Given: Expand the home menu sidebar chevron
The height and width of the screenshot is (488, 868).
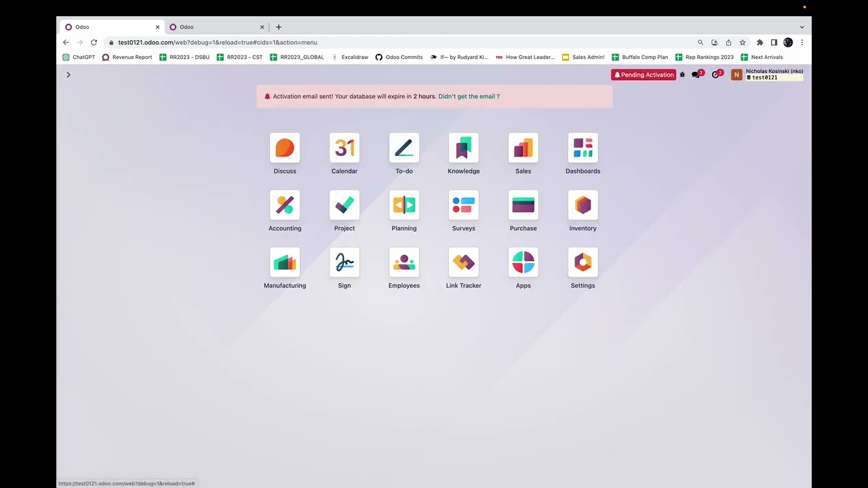Looking at the screenshot, I should pos(68,75).
